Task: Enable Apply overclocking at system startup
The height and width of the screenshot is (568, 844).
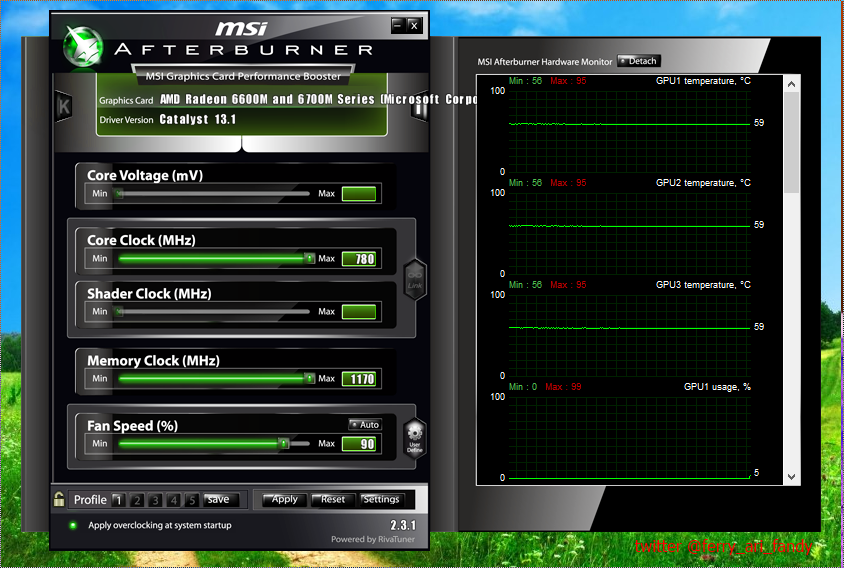Action: [73, 525]
